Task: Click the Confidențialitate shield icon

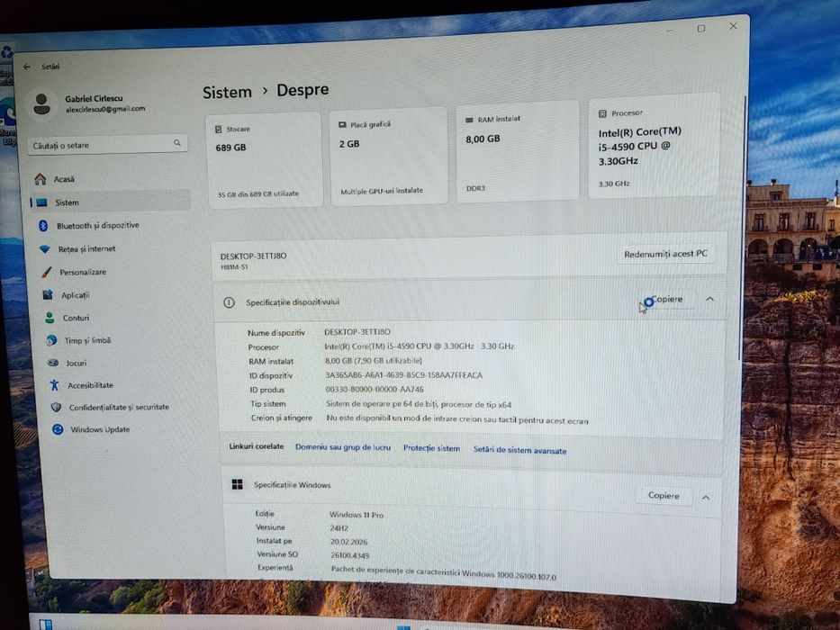Action: pyautogui.click(x=56, y=407)
